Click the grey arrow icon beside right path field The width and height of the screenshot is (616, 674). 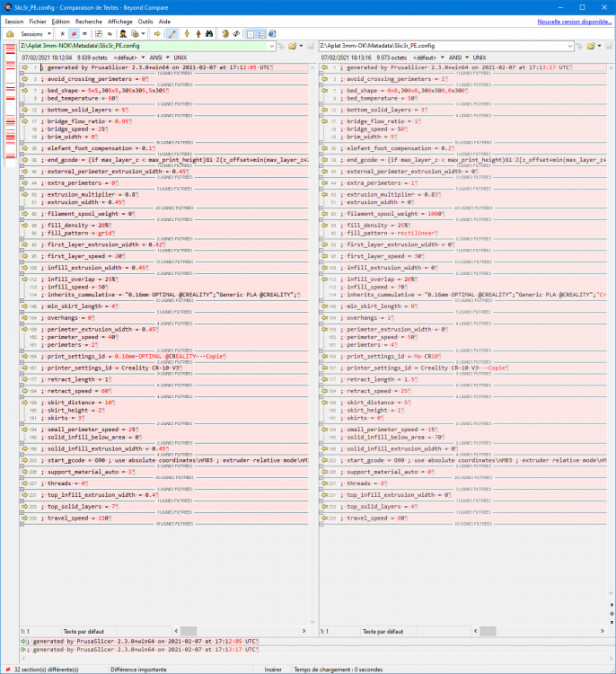[579, 46]
